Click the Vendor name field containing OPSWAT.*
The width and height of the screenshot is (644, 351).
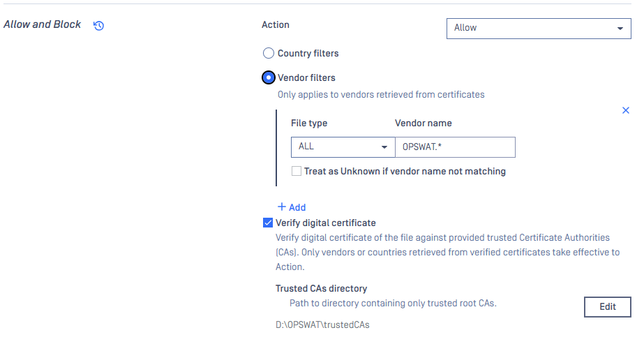point(455,147)
